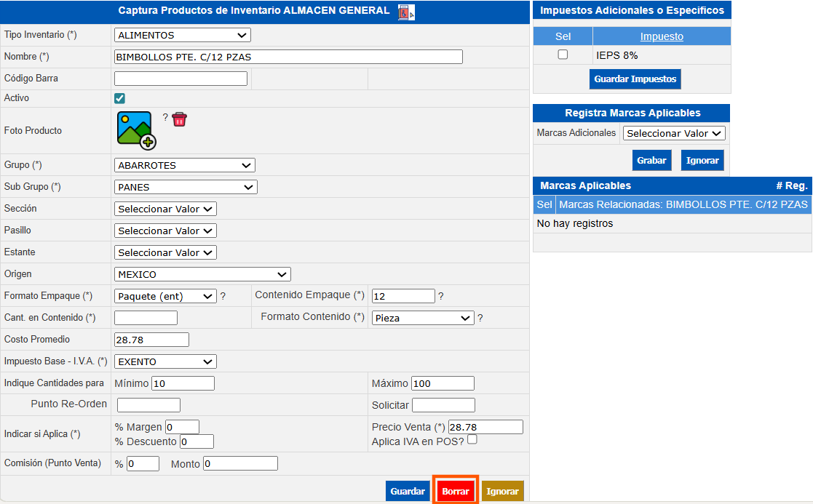Click the red Borrar button
Viewport: 813px width, 504px height.
pos(456,491)
